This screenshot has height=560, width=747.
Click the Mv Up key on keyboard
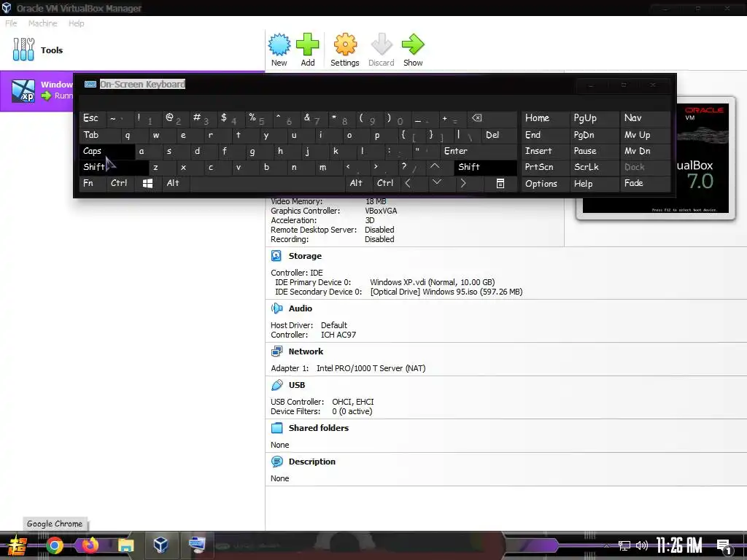pos(645,135)
